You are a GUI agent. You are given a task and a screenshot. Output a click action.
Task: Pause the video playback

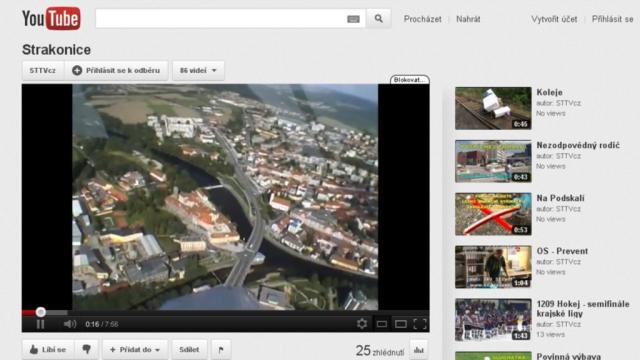(x=40, y=324)
